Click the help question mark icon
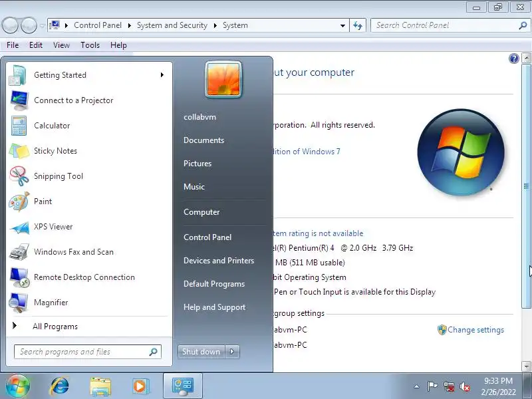532x399 pixels. click(513, 59)
